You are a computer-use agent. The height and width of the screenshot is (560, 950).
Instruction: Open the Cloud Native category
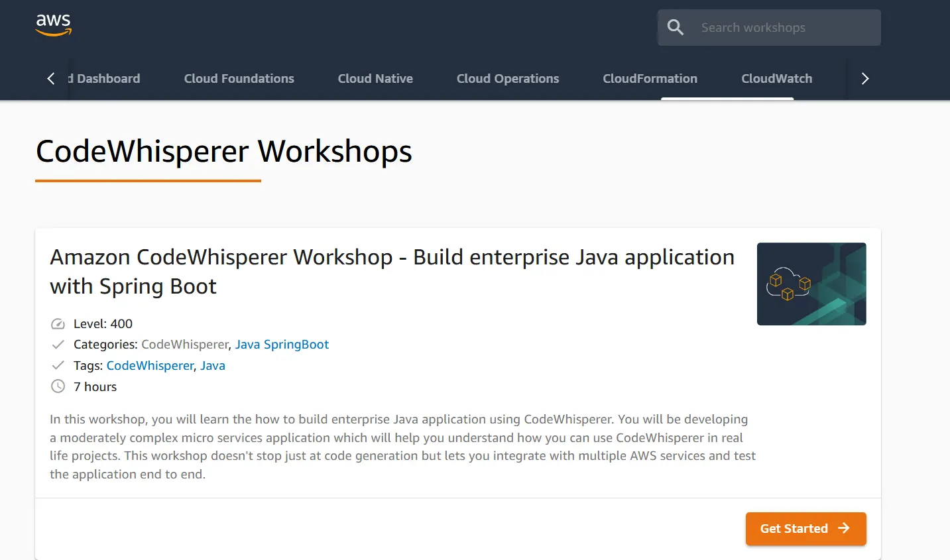coord(375,78)
